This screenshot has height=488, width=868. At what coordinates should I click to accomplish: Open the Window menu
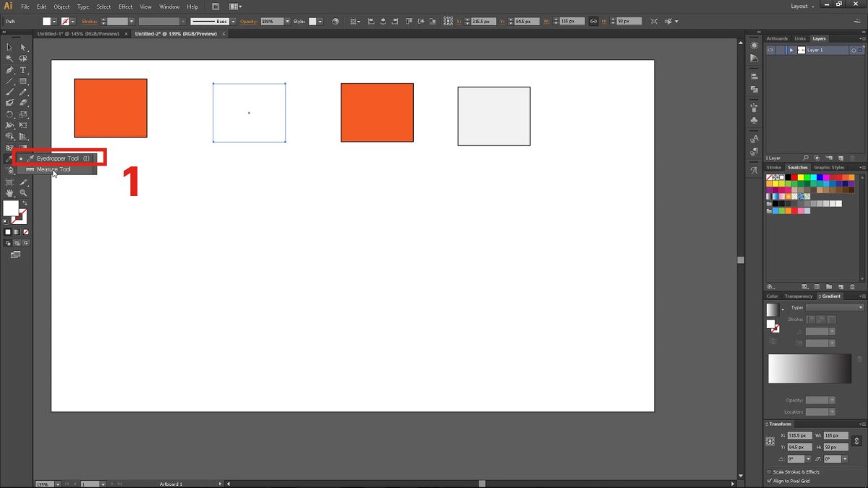(x=169, y=7)
